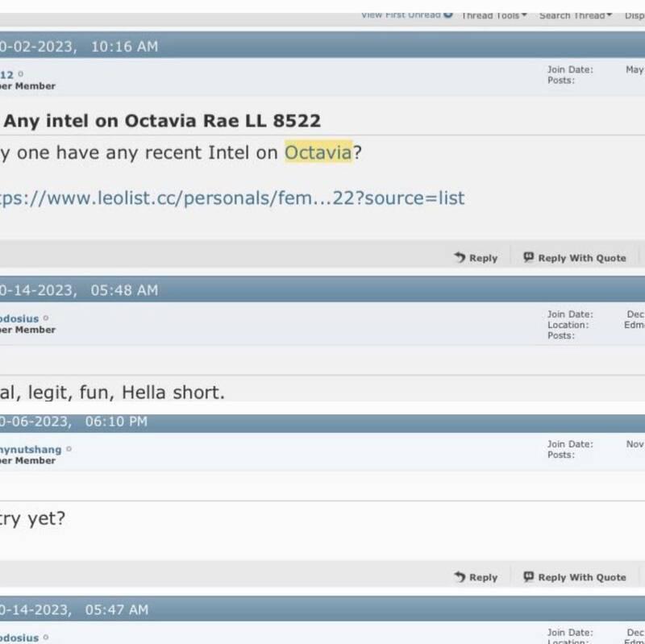Open the nynutshang user profile link
This screenshot has height=644, width=645.
31,449
